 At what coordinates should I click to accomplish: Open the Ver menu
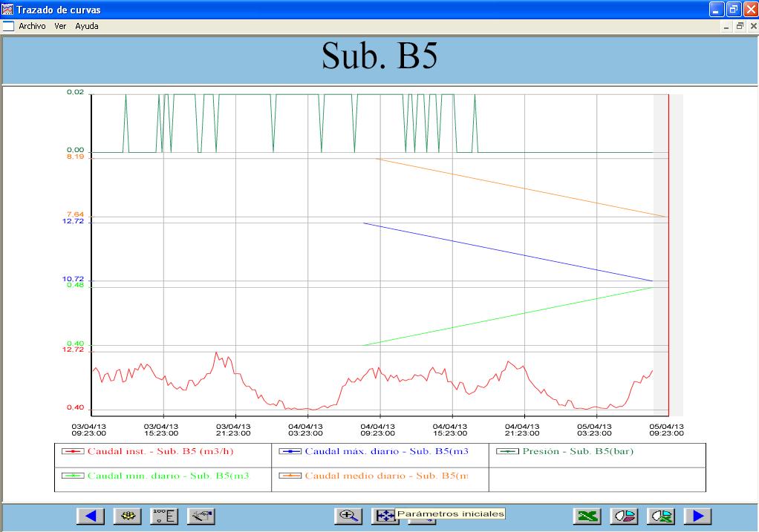coord(60,26)
